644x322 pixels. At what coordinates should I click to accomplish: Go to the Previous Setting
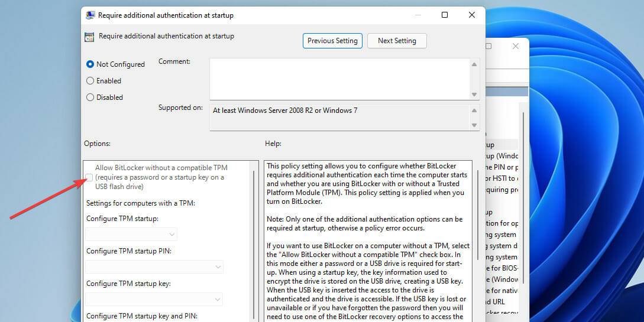332,41
